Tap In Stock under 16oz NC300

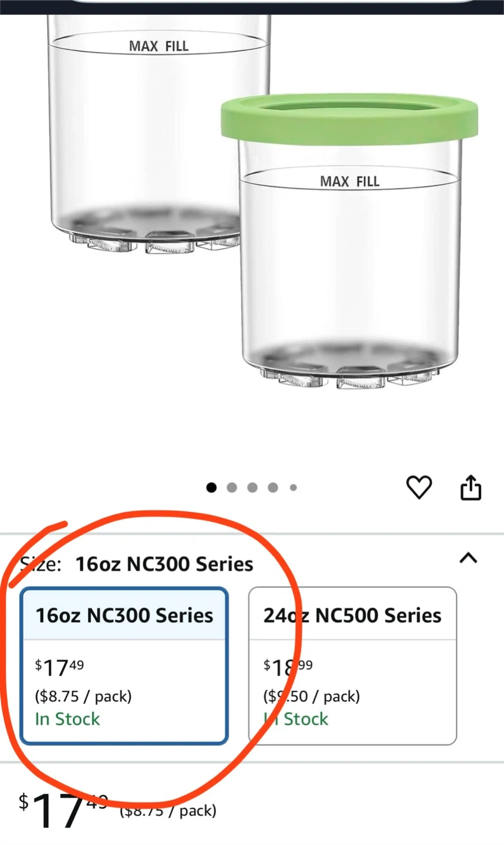click(x=67, y=719)
